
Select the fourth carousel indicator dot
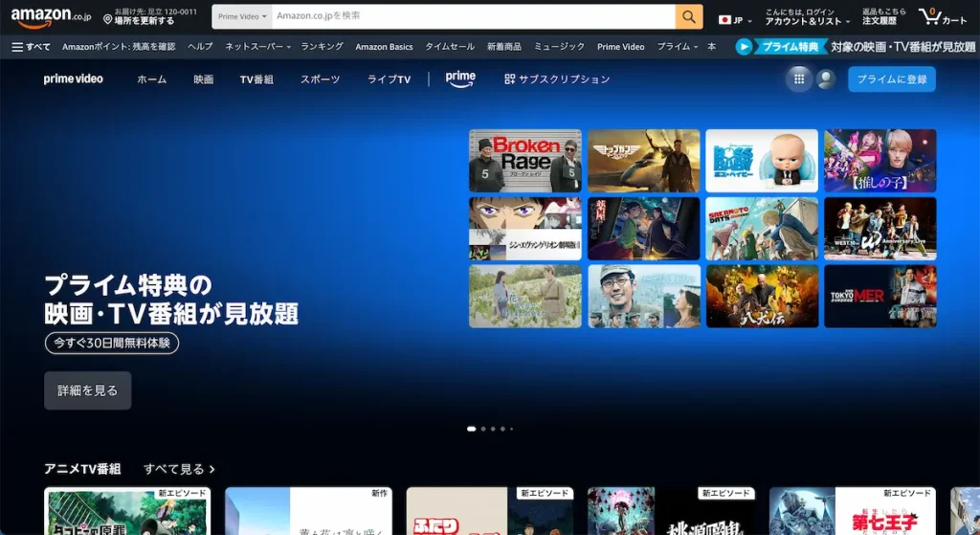pos(502,429)
